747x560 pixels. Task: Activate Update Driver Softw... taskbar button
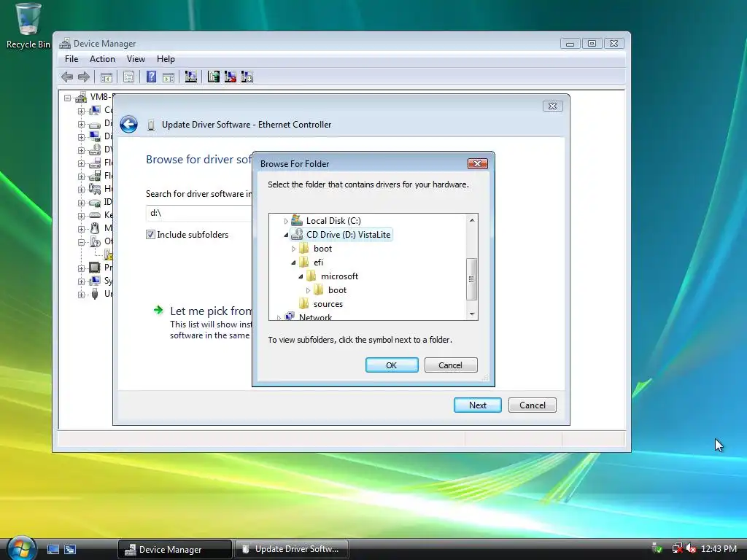292,550
